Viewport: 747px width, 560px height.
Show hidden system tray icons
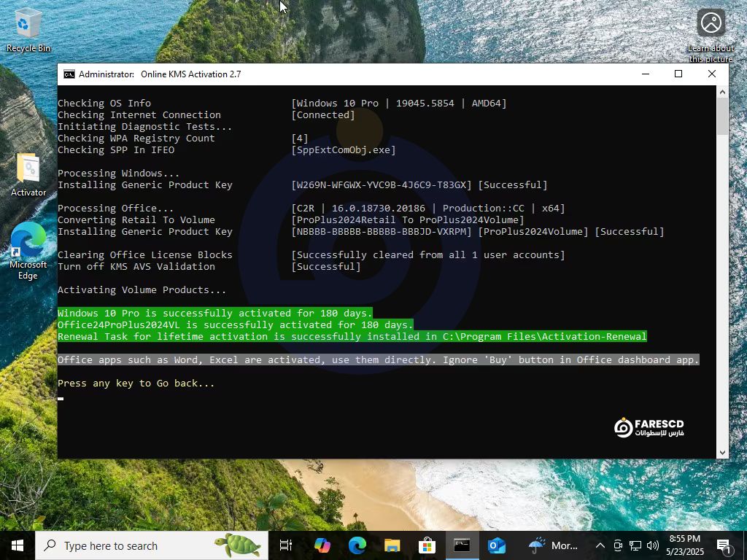point(600,545)
